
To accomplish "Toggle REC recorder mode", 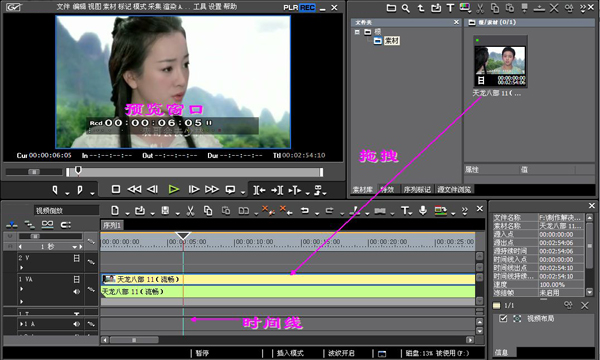I will (x=308, y=8).
